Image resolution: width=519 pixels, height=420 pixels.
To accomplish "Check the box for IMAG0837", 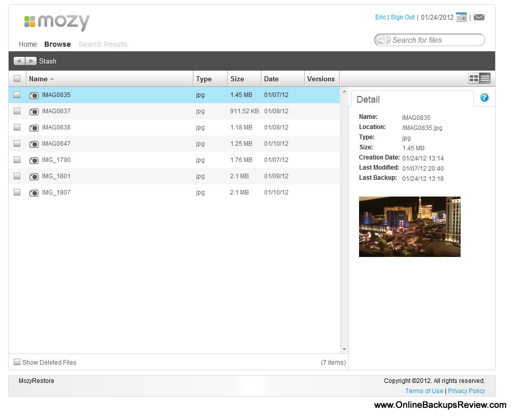I will pyautogui.click(x=17, y=111).
